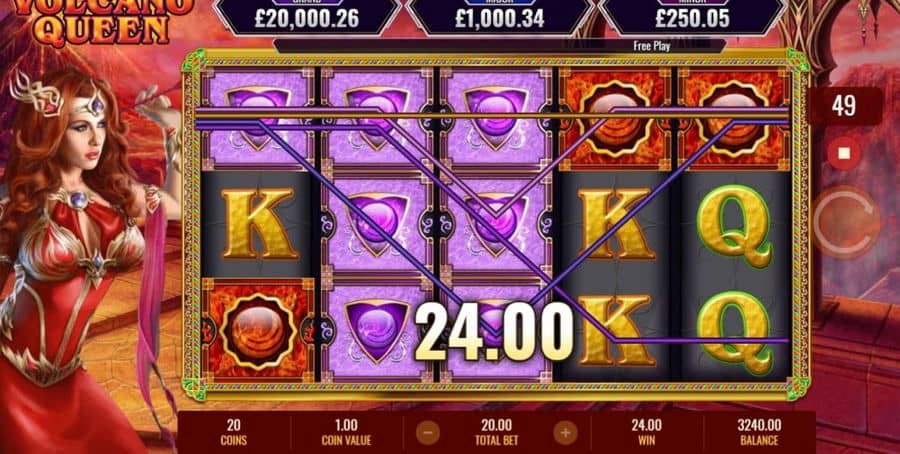Stop autoplay with the red stop button
This screenshot has height=454, width=900.
(x=844, y=153)
